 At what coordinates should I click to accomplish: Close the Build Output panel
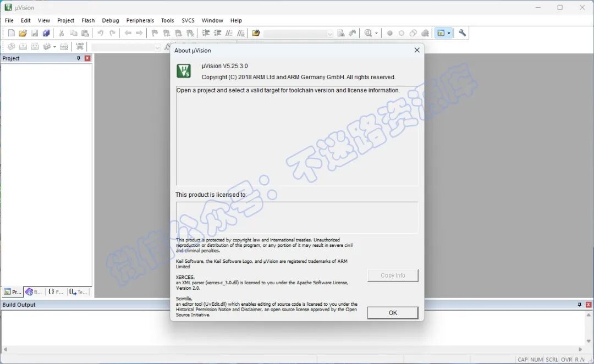point(588,305)
